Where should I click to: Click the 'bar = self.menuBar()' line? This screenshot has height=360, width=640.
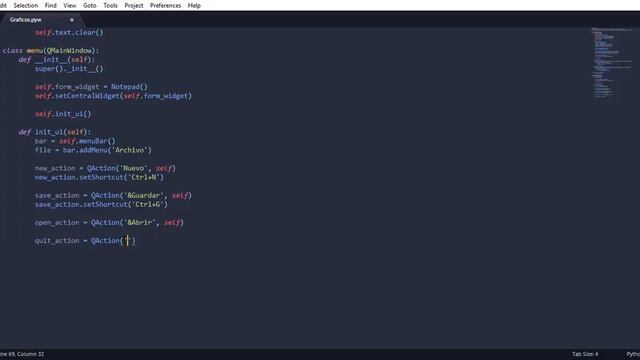click(75, 141)
